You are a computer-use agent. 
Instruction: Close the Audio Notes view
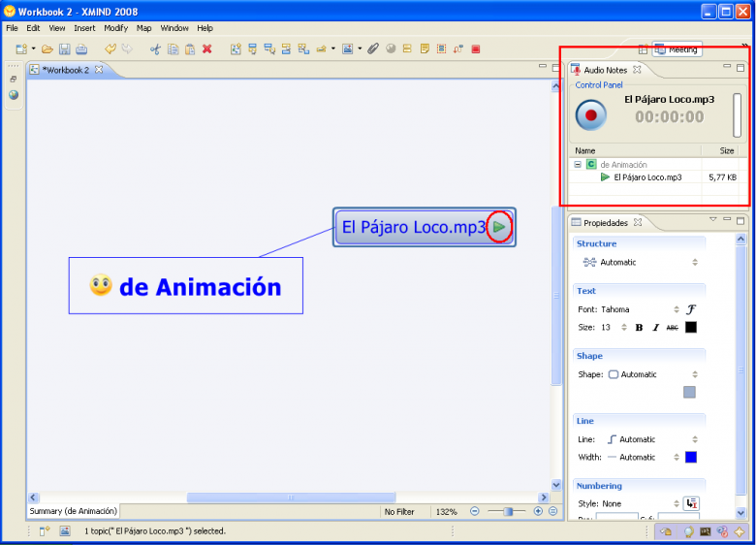637,70
